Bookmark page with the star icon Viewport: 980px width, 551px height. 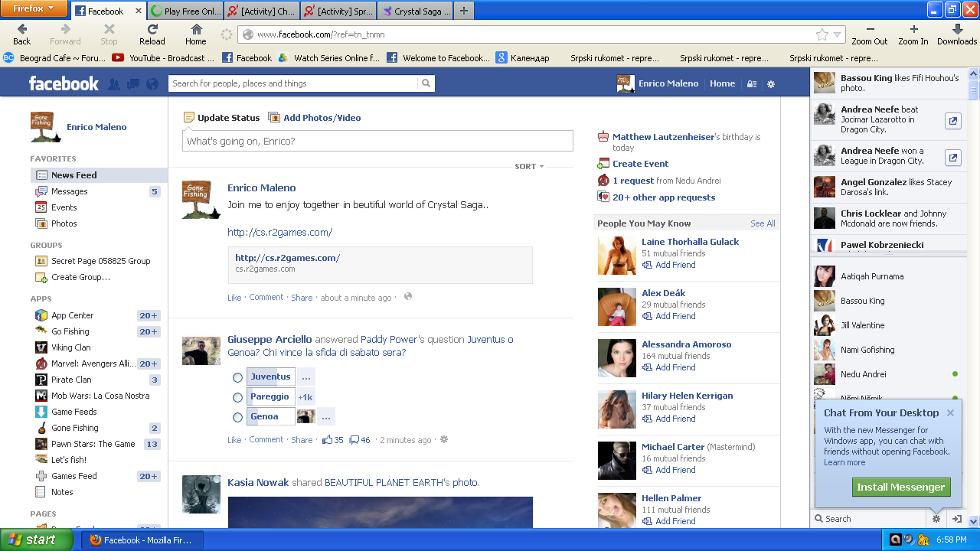click(822, 34)
